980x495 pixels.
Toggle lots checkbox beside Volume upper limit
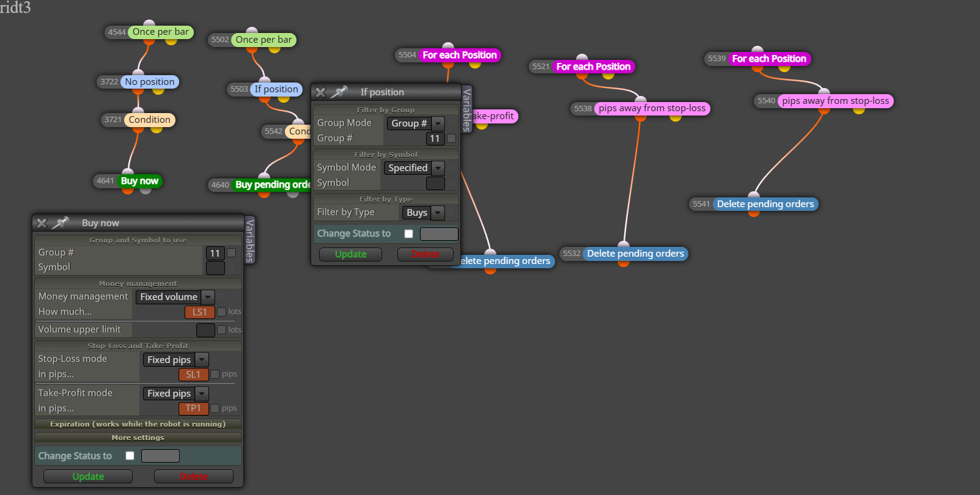[221, 330]
